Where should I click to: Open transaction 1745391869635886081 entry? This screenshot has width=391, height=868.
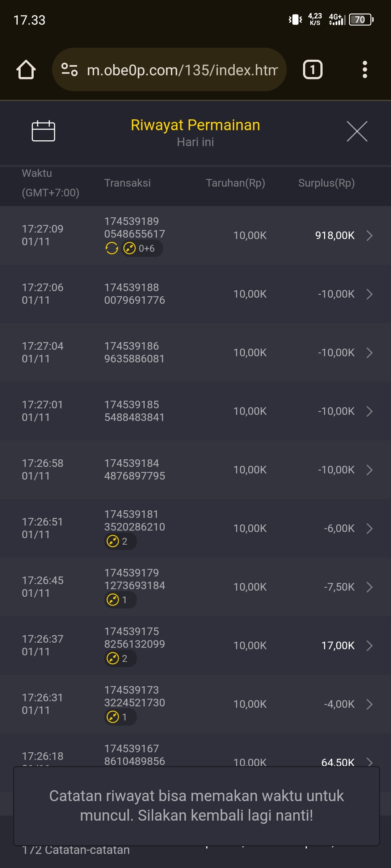[x=134, y=352]
